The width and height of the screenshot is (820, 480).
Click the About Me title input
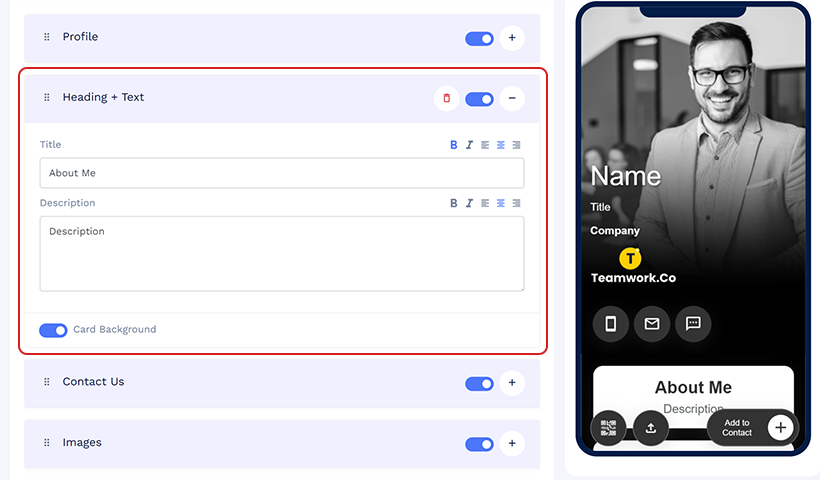(x=282, y=173)
